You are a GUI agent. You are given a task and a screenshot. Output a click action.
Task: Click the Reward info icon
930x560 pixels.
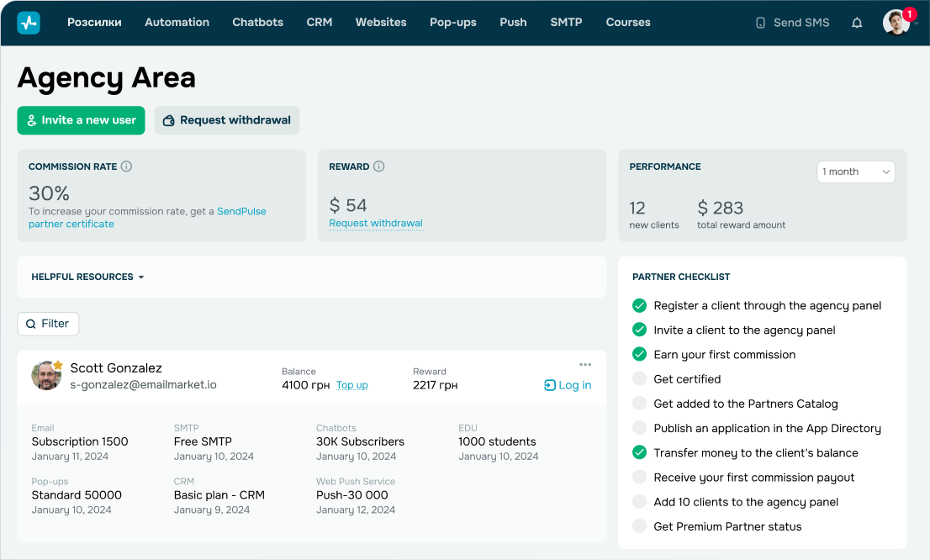379,166
